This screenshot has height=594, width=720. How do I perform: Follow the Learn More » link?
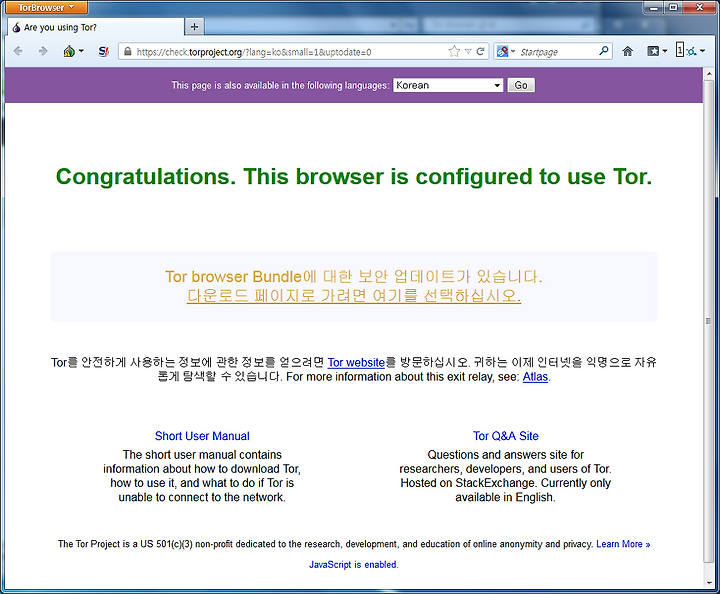pyautogui.click(x=623, y=544)
